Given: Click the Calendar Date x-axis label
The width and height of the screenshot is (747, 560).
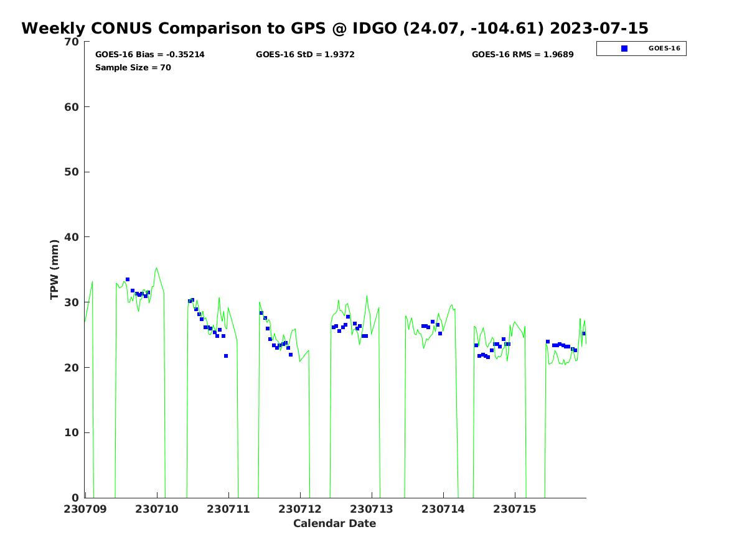Looking at the screenshot, I should click(334, 524).
